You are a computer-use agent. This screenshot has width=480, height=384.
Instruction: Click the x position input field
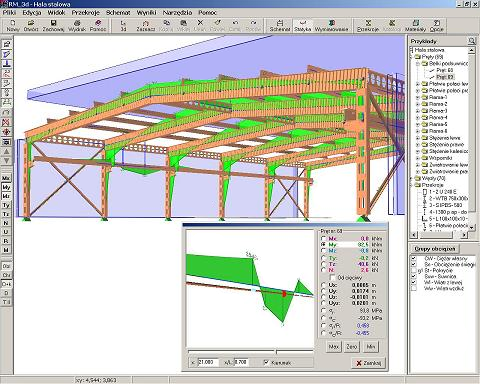(x=208, y=362)
